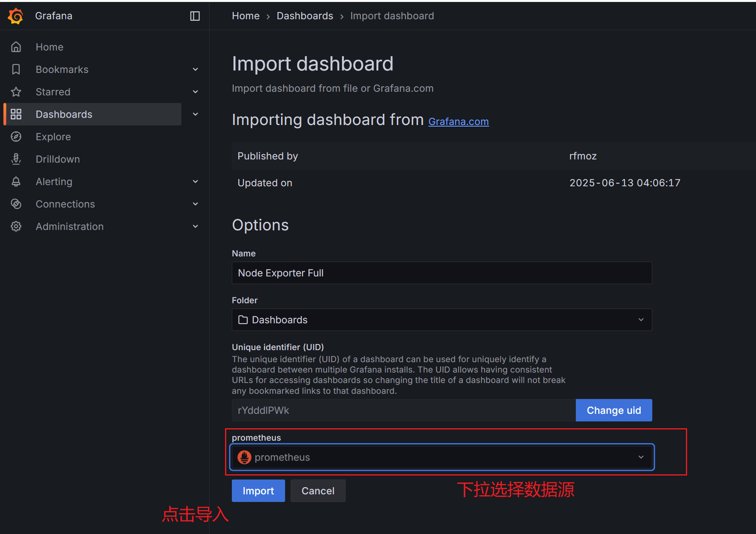Click the Connections icon in sidebar
This screenshot has height=534, width=756.
(16, 204)
